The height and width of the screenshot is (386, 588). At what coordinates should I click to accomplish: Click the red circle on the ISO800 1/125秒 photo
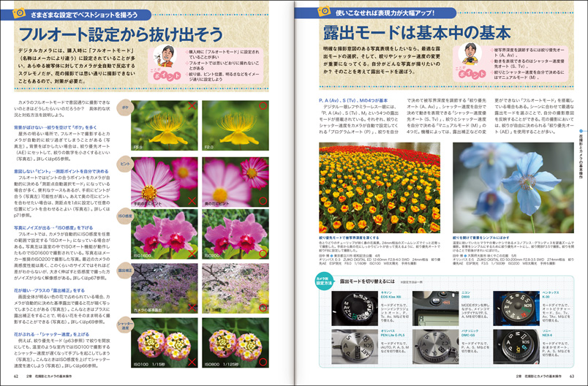(263, 362)
